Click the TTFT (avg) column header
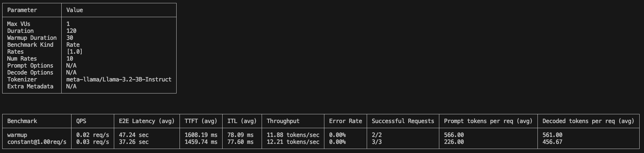Viewport: 644px width, 153px height. click(201, 121)
